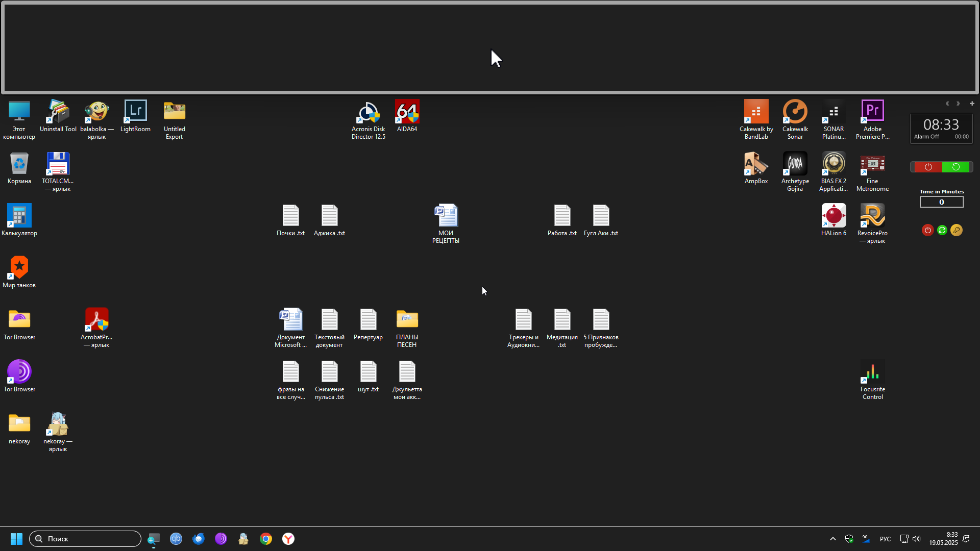The height and width of the screenshot is (551, 980).
Task: Select the nekoray folder
Action: pyautogui.click(x=19, y=428)
